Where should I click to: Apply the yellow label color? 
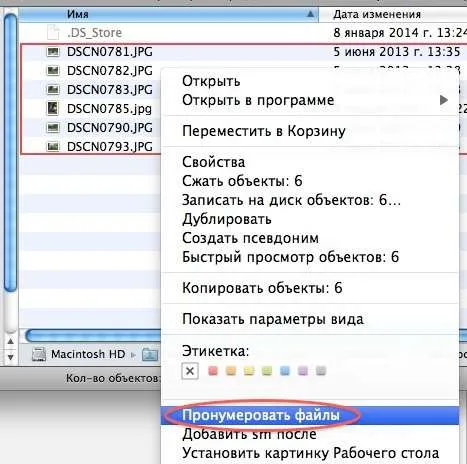[x=249, y=371]
